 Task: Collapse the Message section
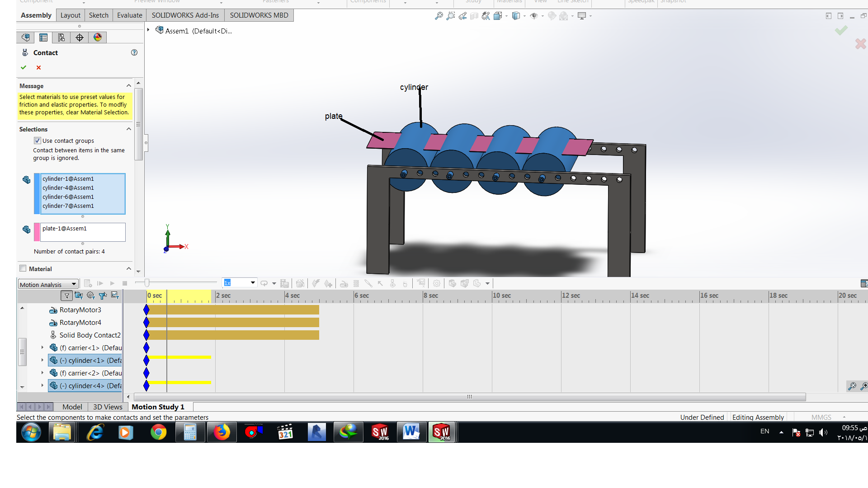coord(128,85)
